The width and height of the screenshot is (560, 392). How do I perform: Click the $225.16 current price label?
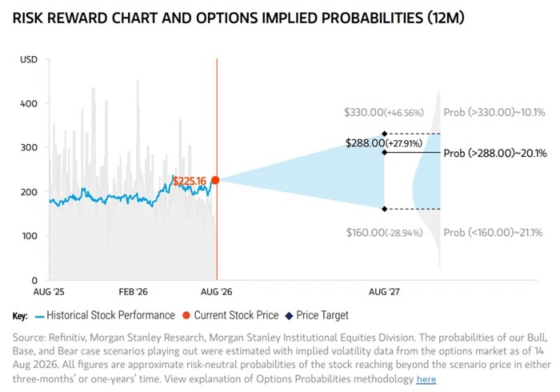coord(190,181)
